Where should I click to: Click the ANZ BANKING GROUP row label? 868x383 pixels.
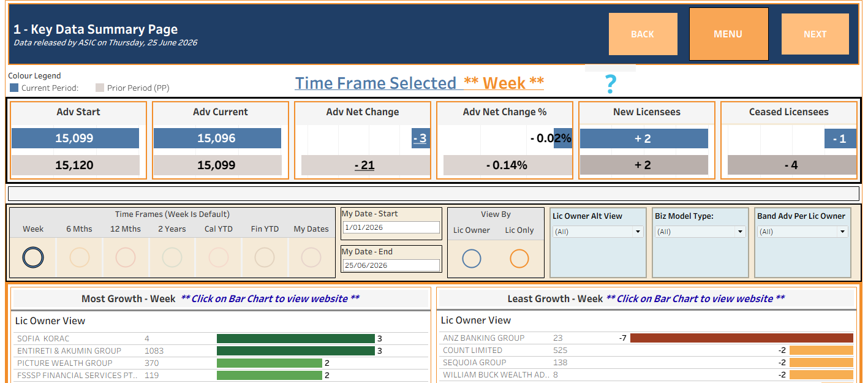483,338
